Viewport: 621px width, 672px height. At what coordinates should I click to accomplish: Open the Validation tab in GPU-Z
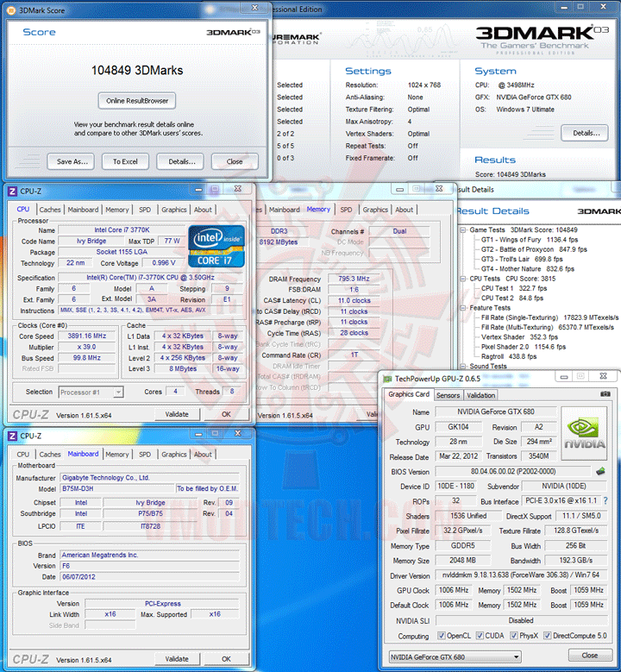point(481,395)
